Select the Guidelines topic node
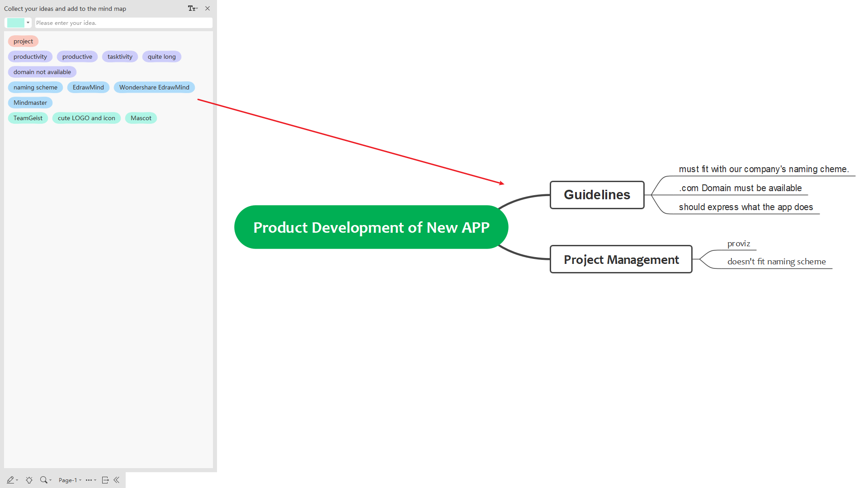Image resolution: width=868 pixels, height=488 pixels. 597,195
